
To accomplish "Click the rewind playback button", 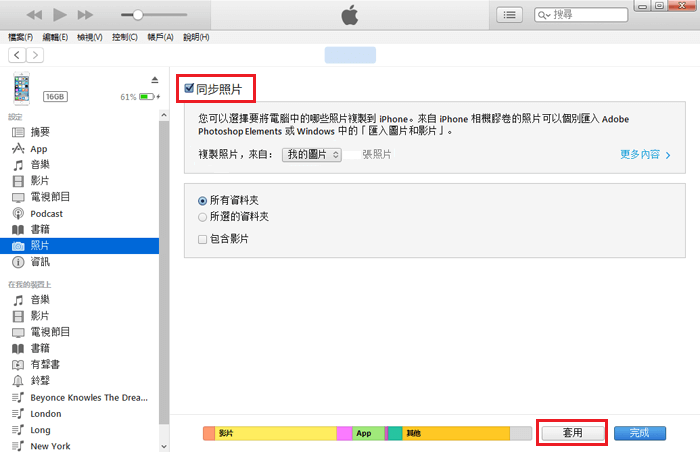I will pos(34,15).
